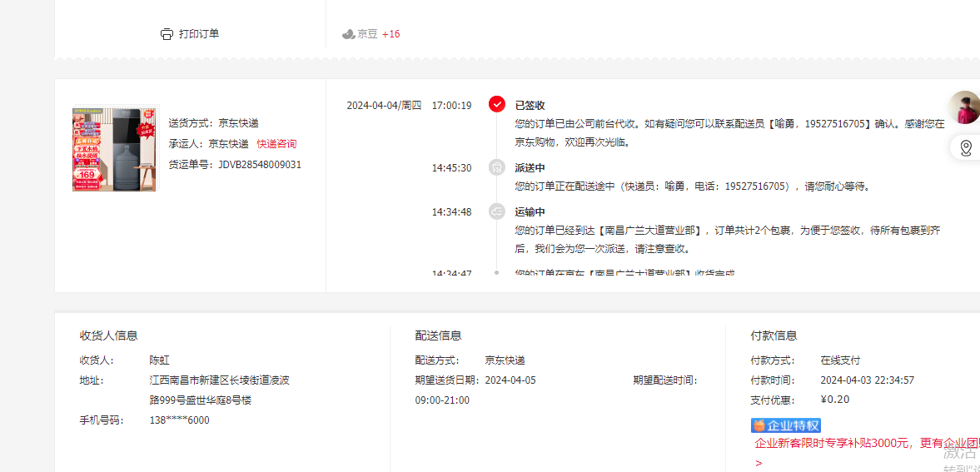Click the 配送信息 section heading
The height and width of the screenshot is (472, 980).
coord(438,335)
